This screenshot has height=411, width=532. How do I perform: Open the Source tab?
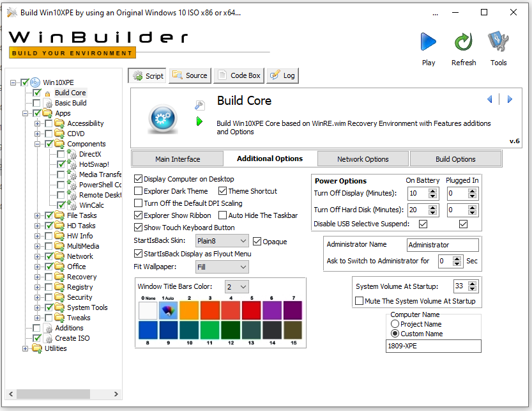190,75
